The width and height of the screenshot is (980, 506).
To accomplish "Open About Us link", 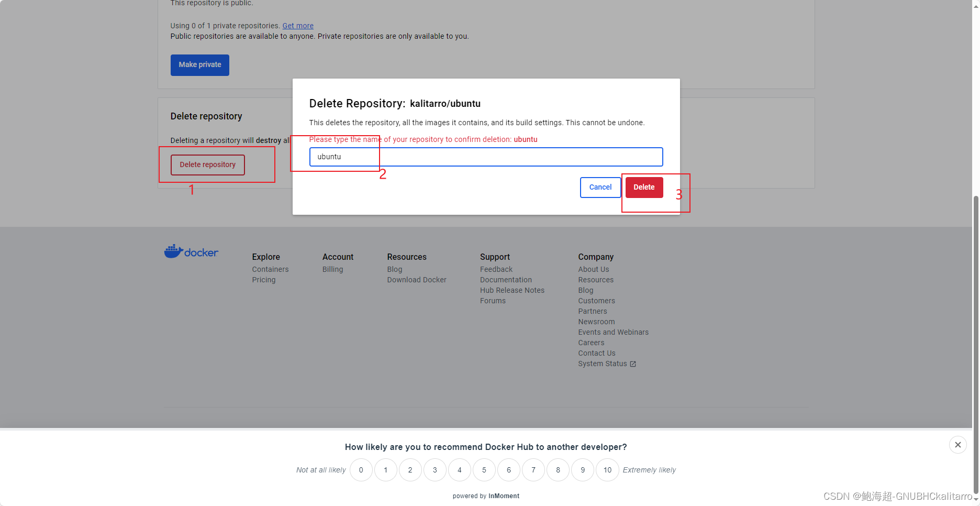I will (594, 269).
